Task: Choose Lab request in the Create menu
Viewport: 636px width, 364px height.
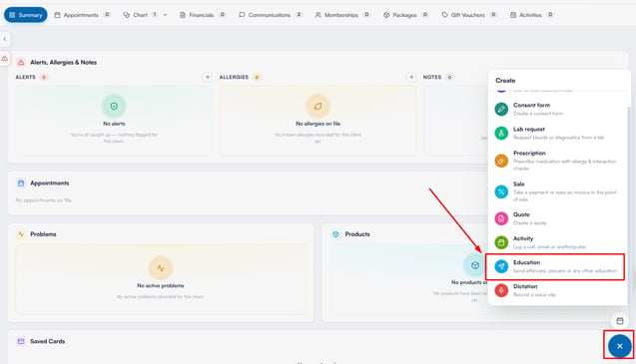Action: point(558,133)
